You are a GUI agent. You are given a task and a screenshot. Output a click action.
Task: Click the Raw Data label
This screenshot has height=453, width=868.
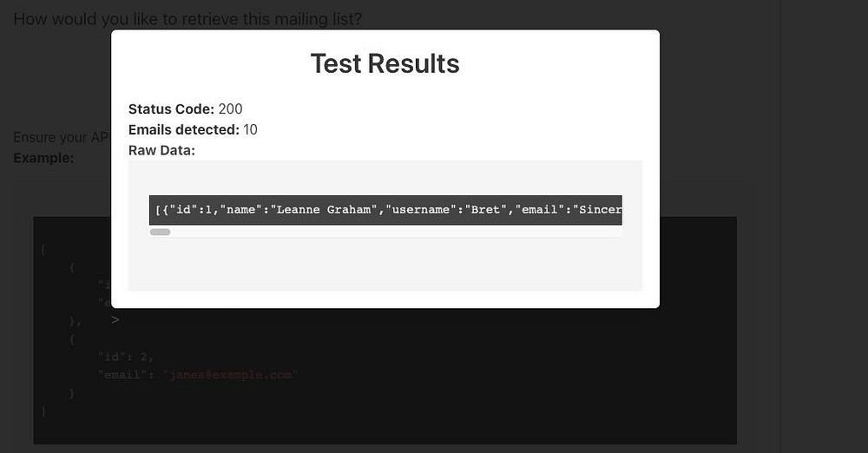(161, 150)
